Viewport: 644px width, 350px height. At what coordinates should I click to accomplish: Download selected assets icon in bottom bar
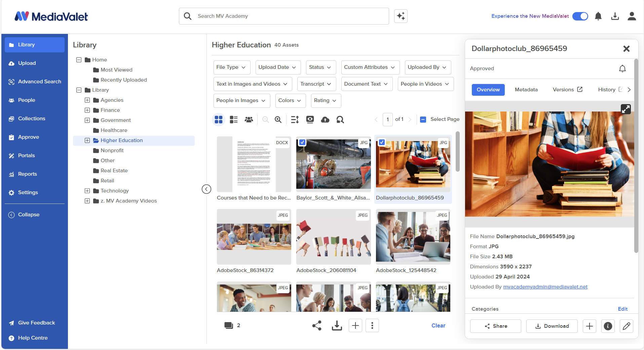point(337,325)
